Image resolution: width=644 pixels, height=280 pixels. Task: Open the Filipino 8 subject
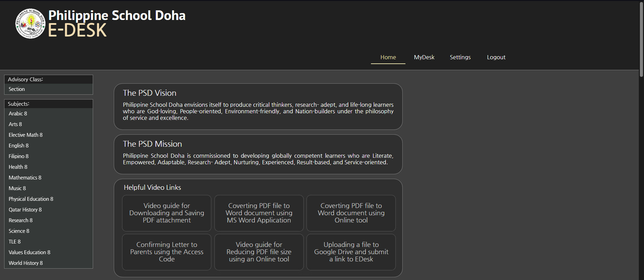coord(49,156)
